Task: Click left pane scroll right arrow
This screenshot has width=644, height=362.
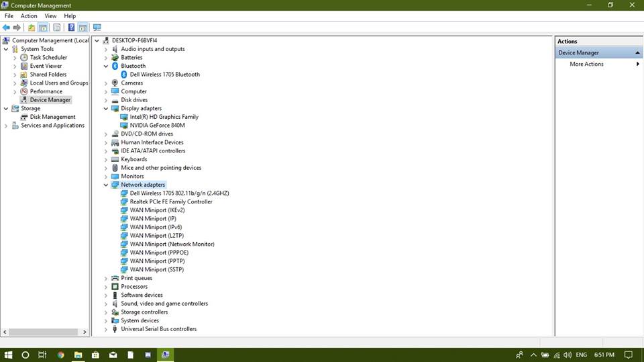Action: [85, 332]
